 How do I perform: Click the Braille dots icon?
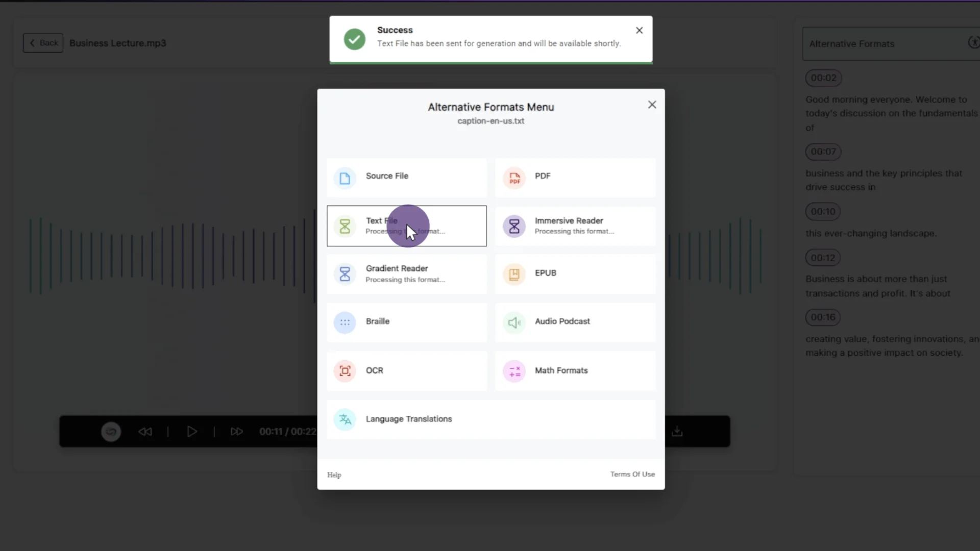click(345, 322)
